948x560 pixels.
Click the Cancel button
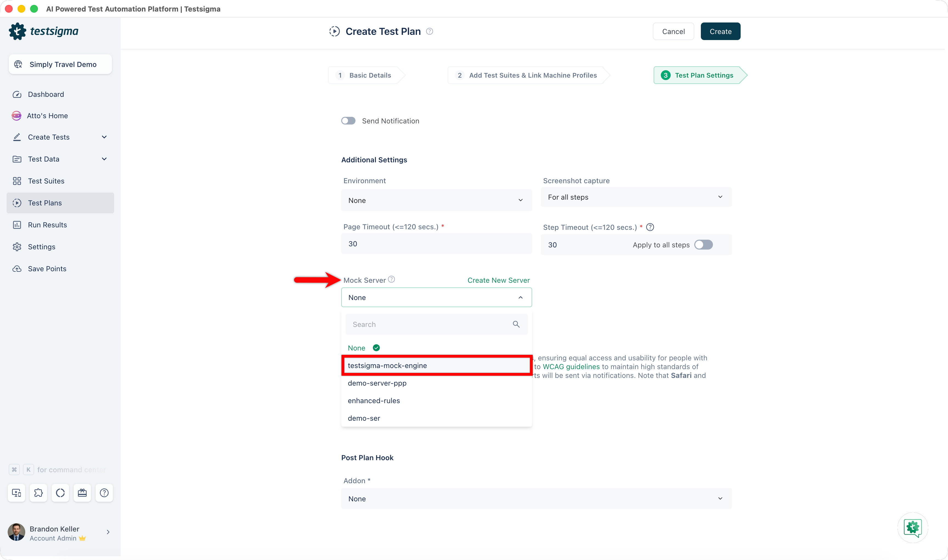[673, 31]
